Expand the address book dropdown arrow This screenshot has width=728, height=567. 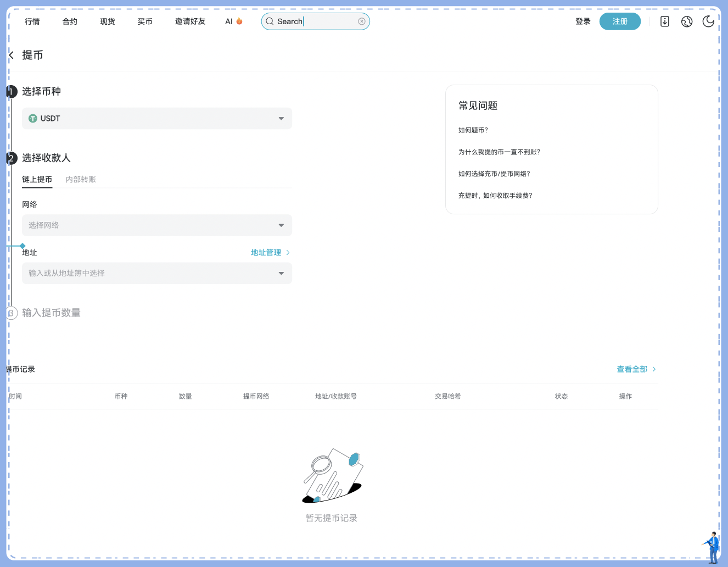281,273
